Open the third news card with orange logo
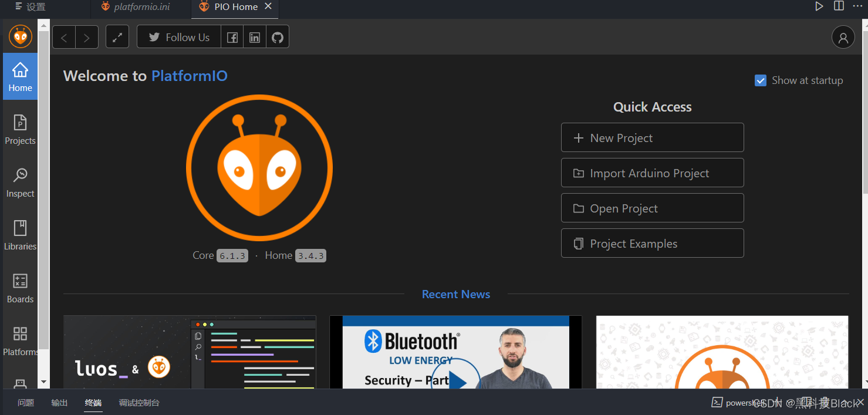 (722, 352)
